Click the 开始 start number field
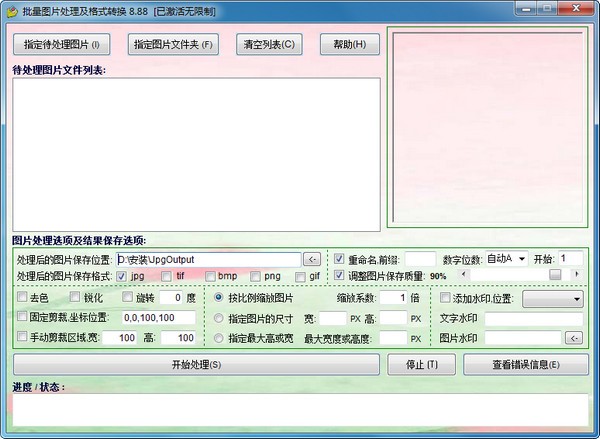This screenshot has height=439, width=600. 571,259
